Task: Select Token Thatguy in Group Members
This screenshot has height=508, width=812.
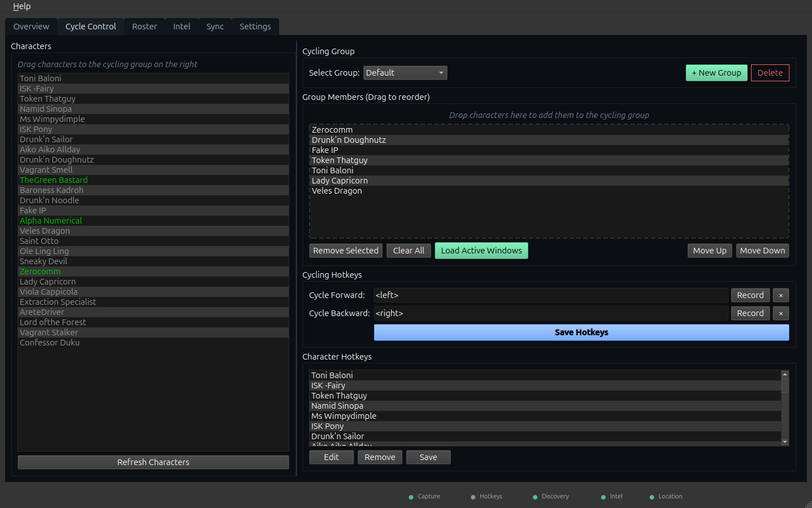Action: pos(549,160)
